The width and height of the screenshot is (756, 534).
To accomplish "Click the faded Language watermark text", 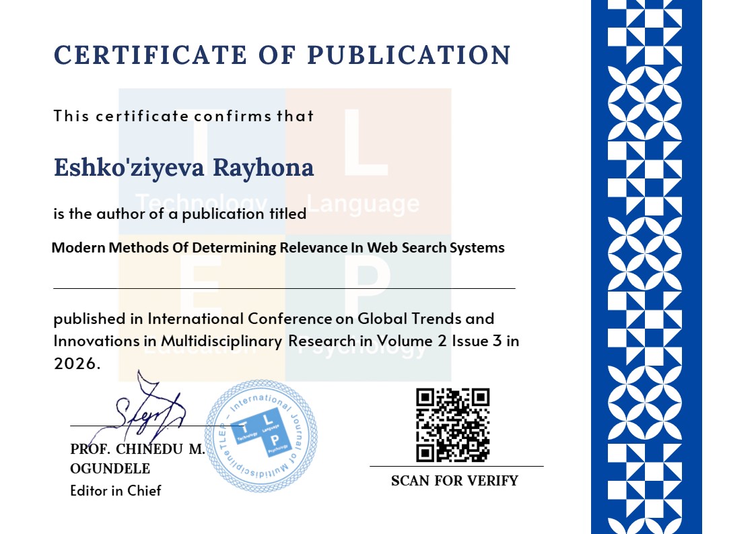I will point(363,203).
